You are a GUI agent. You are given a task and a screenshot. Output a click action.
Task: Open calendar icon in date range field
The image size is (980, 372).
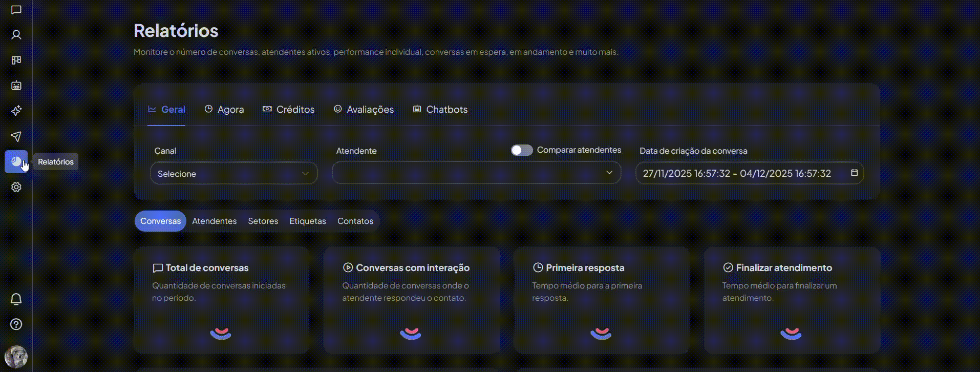pos(854,173)
